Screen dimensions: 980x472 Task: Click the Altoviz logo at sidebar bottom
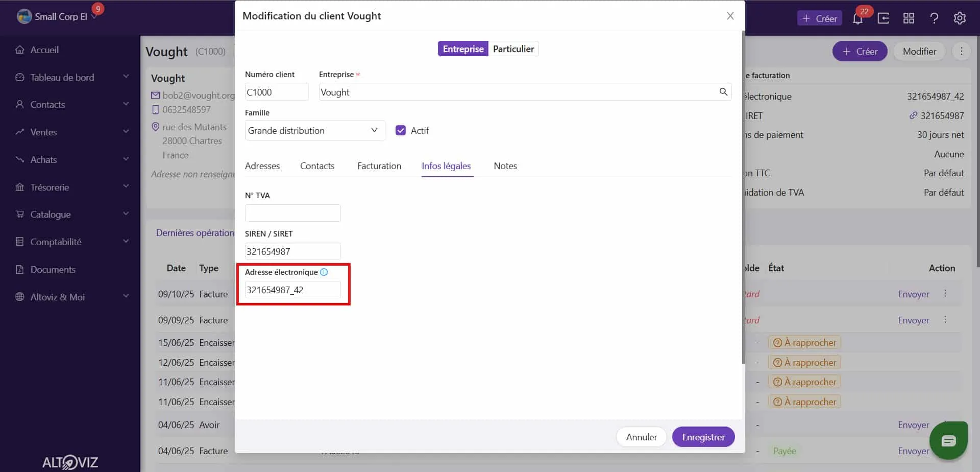tap(70, 462)
